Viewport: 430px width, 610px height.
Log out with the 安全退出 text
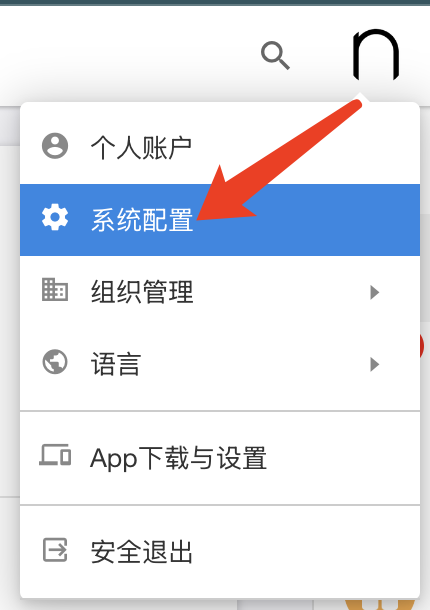pos(142,552)
